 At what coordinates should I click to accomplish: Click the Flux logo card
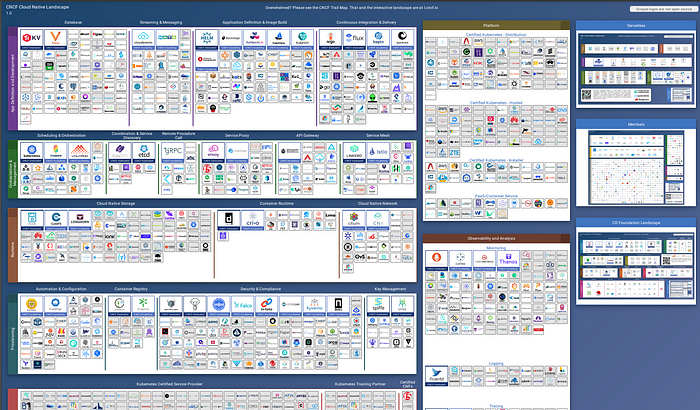point(354,39)
